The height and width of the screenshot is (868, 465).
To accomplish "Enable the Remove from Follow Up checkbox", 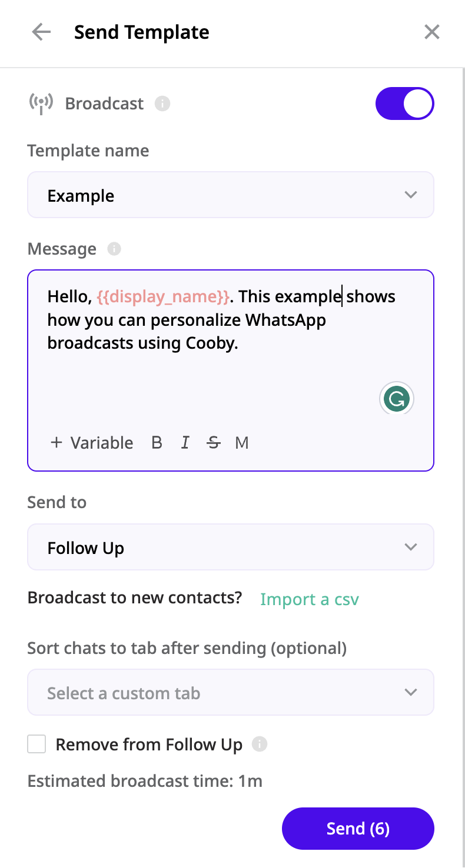I will click(x=36, y=743).
